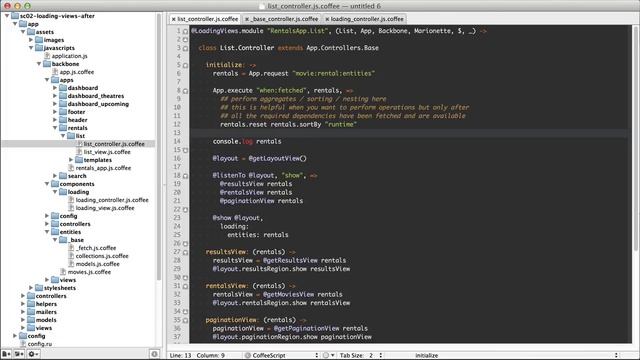Click the console.log rentals code line

pyautogui.click(x=247, y=142)
